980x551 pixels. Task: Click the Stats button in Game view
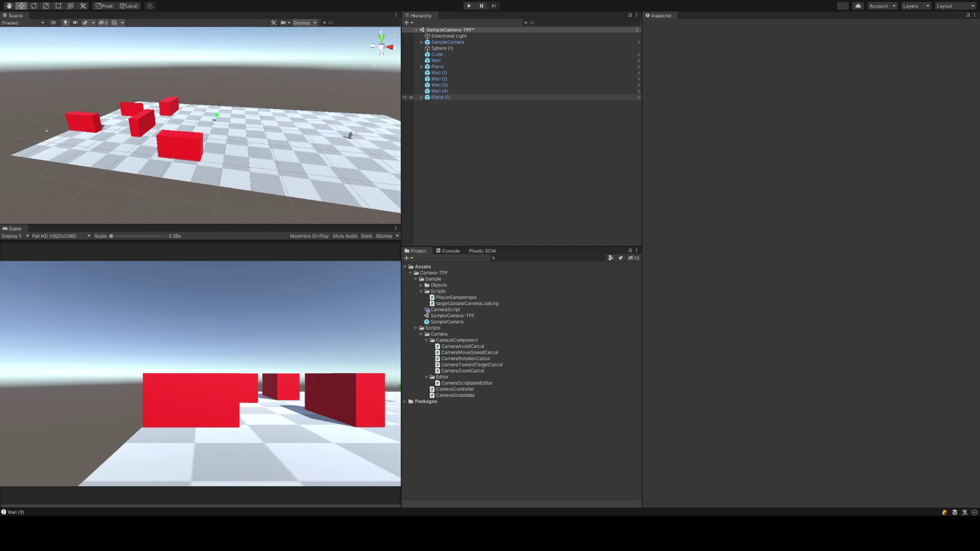(x=366, y=236)
